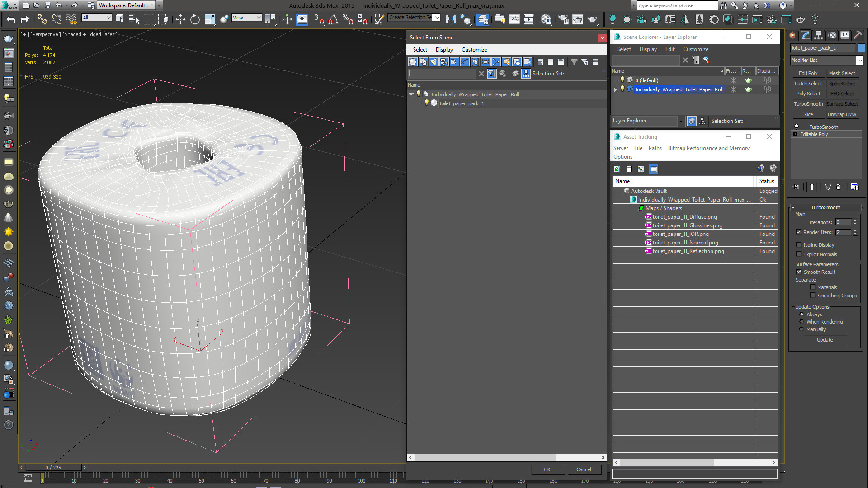Select the Move transform tool
The height and width of the screenshot is (488, 868).
click(x=180, y=19)
